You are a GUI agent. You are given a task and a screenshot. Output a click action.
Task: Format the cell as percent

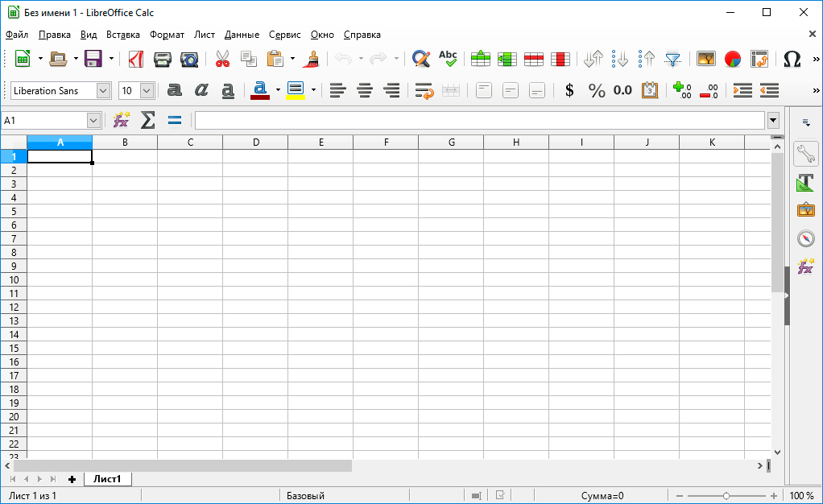(x=597, y=90)
